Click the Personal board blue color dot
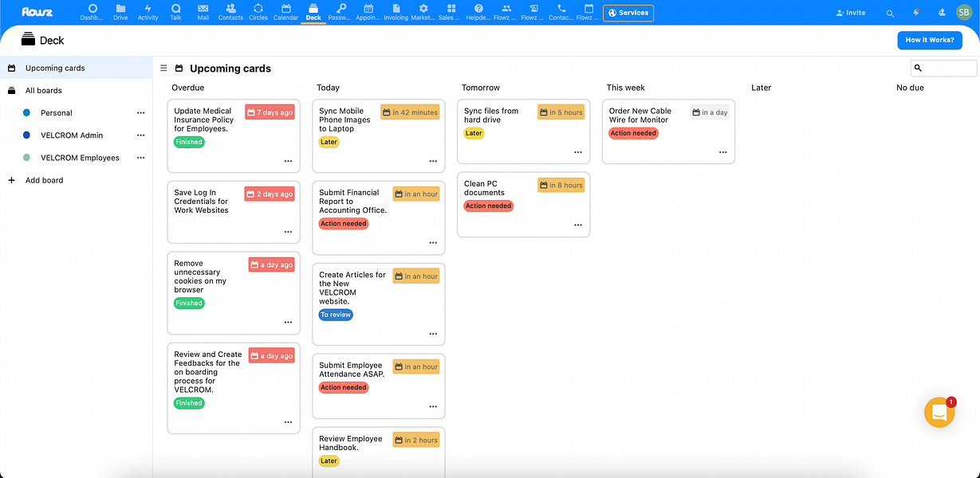This screenshot has height=478, width=980. pyautogui.click(x=27, y=113)
